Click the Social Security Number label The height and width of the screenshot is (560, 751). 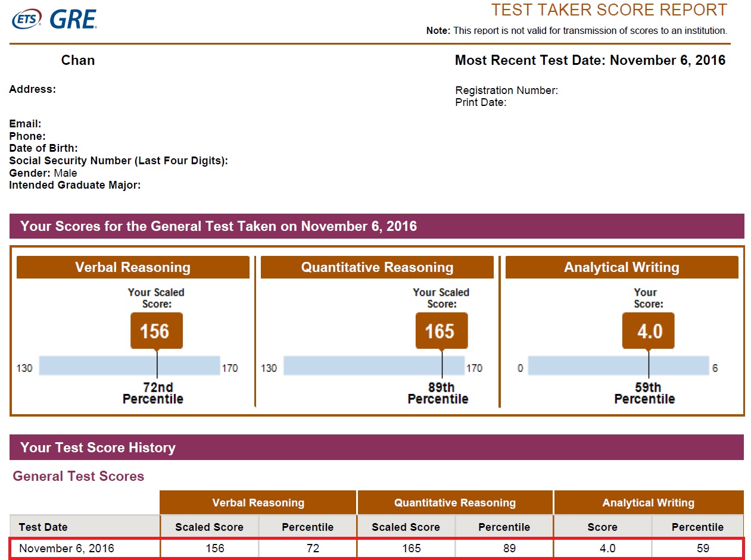tap(119, 161)
